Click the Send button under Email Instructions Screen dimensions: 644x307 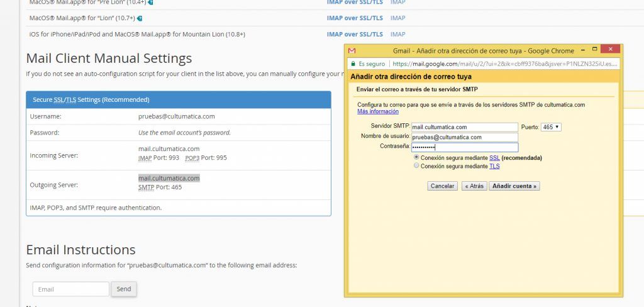124,289
